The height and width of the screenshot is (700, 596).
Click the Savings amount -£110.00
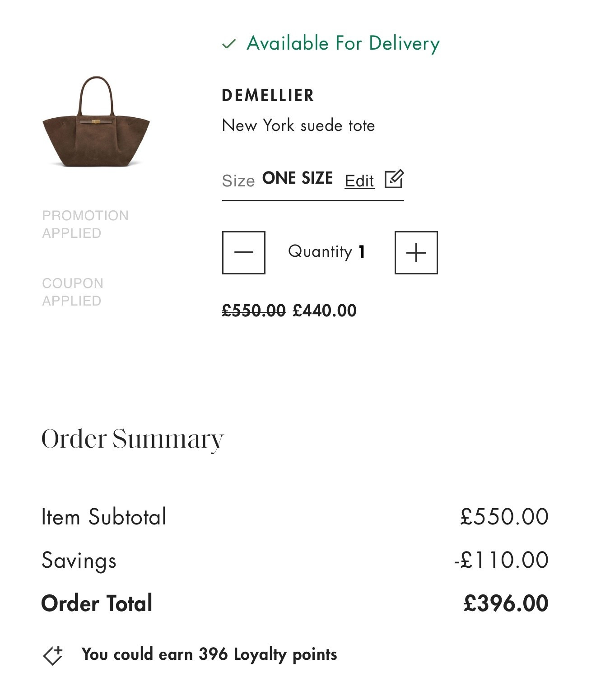tap(501, 561)
